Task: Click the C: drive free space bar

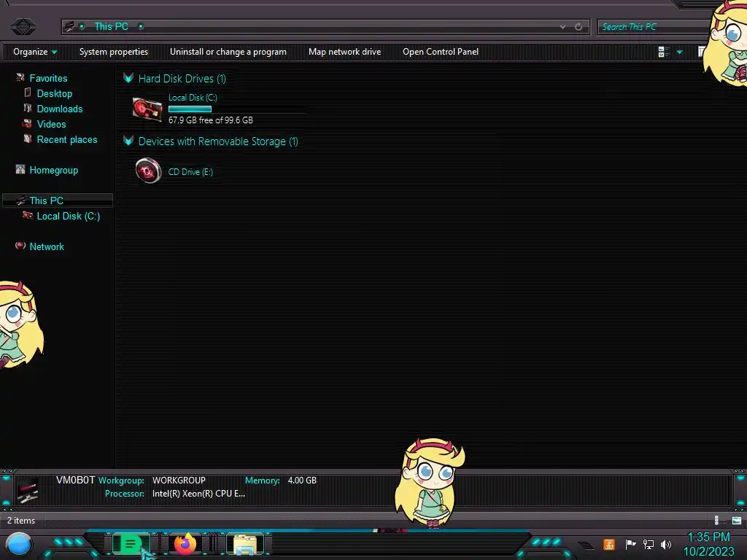Action: click(x=190, y=109)
